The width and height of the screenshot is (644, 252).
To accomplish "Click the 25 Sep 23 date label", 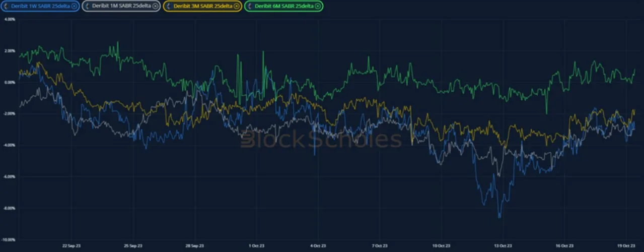I will pyautogui.click(x=132, y=246).
